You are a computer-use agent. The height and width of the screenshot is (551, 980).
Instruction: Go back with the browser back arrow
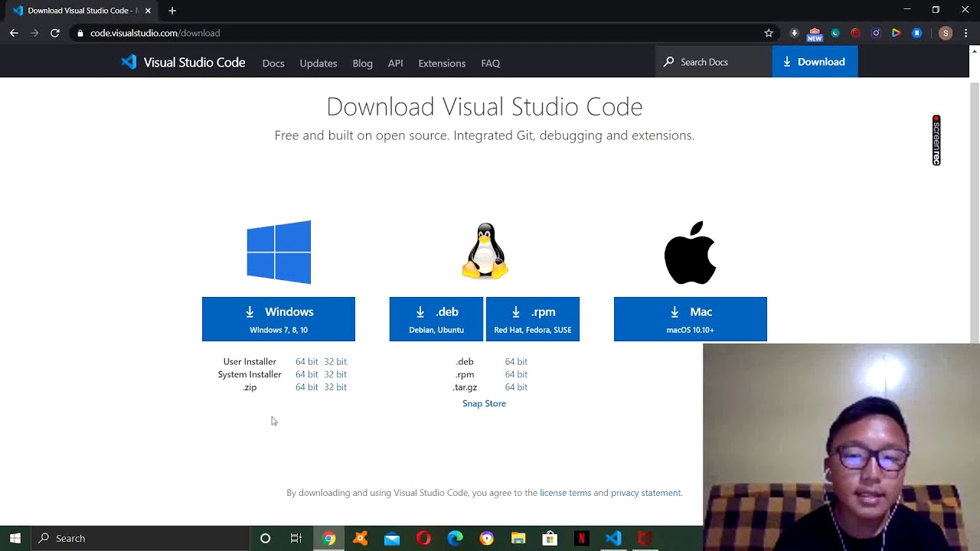pyautogui.click(x=14, y=33)
